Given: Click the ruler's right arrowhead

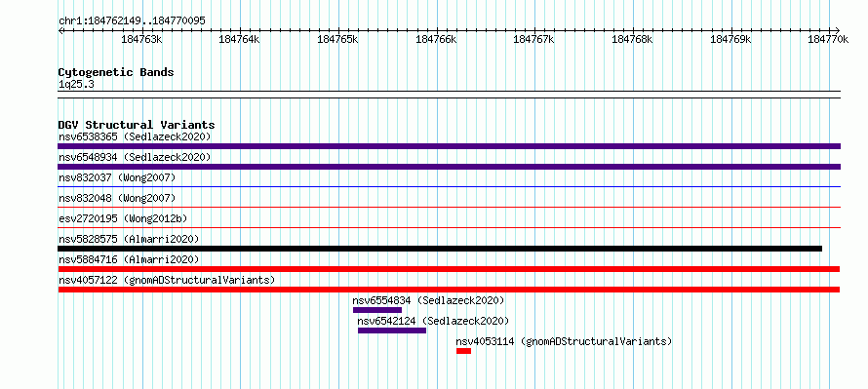Looking at the screenshot, I should pos(838,30).
